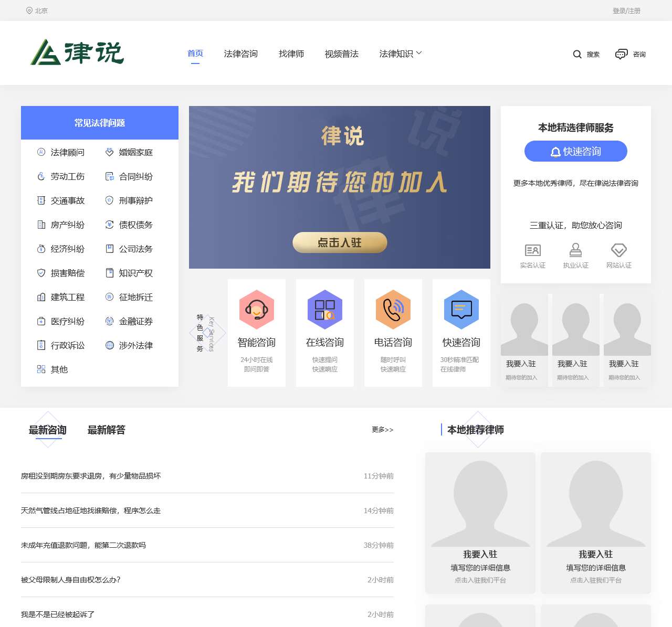This screenshot has width=672, height=627.
Task: Click the 11分钟前 timestamp
Action: click(x=379, y=476)
